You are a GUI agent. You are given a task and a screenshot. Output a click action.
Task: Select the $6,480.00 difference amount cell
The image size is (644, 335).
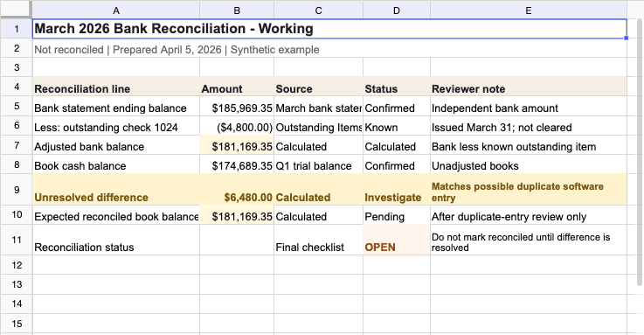(x=237, y=190)
